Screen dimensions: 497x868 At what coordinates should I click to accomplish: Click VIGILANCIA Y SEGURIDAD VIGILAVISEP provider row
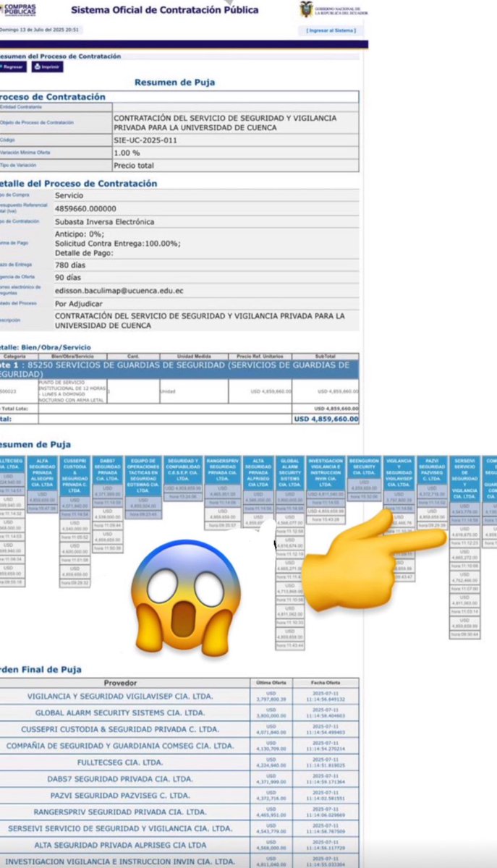[x=179, y=697]
